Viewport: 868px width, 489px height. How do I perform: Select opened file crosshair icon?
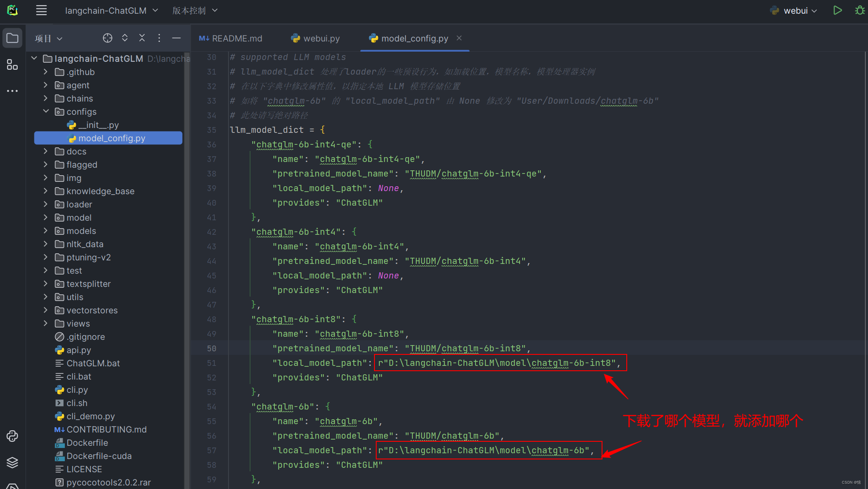108,38
